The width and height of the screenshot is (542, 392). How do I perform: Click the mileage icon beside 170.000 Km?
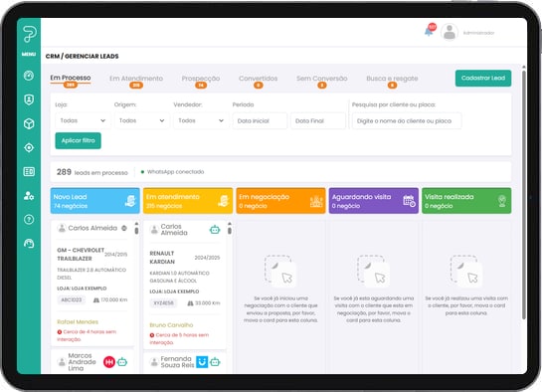(x=96, y=300)
